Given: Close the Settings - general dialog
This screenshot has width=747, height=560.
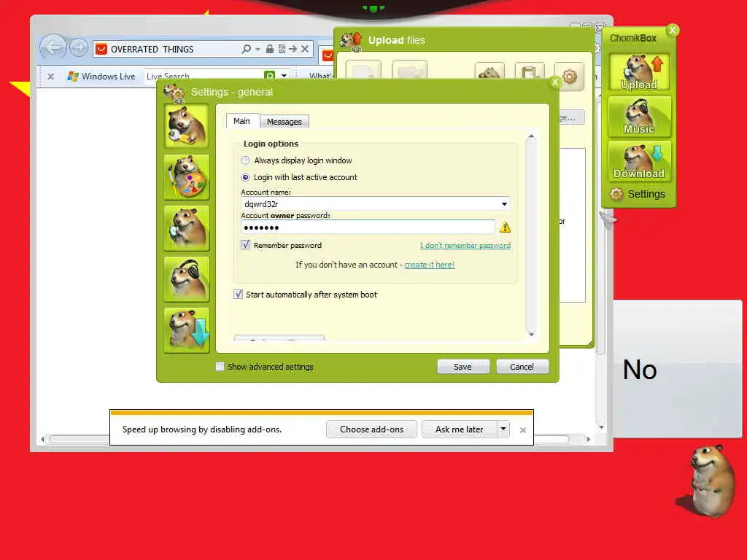Looking at the screenshot, I should pos(555,82).
